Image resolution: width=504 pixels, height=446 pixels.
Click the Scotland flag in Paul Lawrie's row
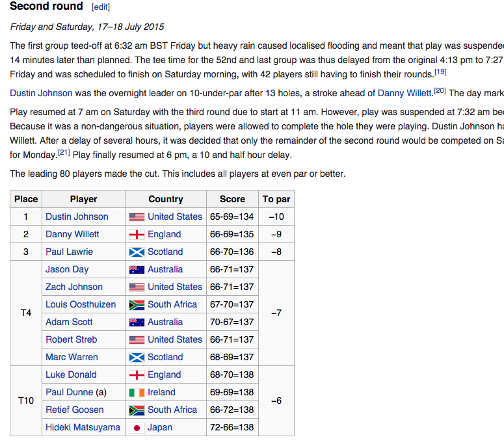coord(137,252)
